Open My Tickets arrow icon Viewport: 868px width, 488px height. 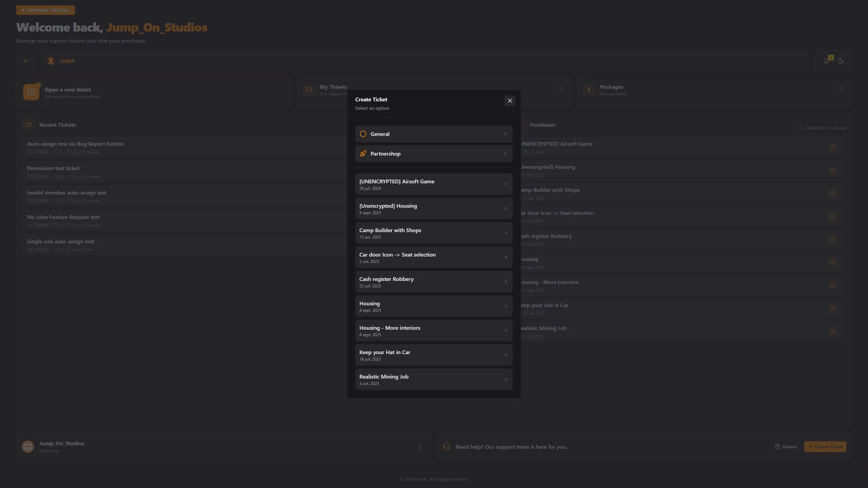[x=559, y=89]
